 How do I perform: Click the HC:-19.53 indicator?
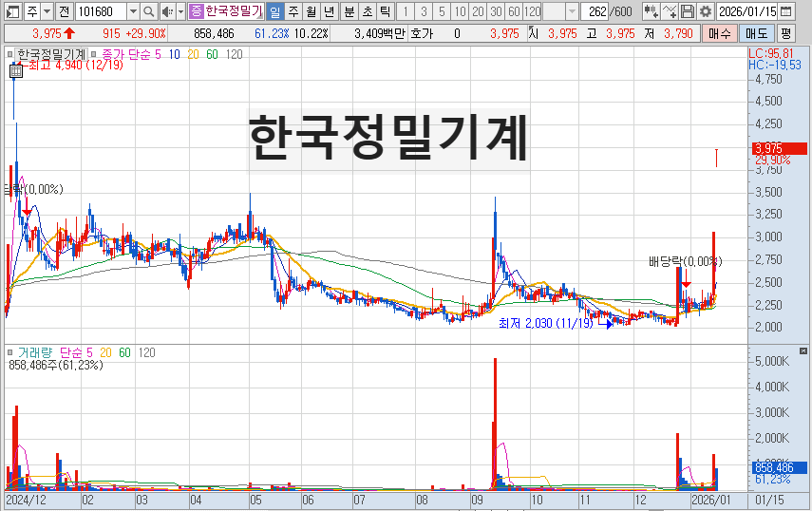pyautogui.click(x=775, y=65)
